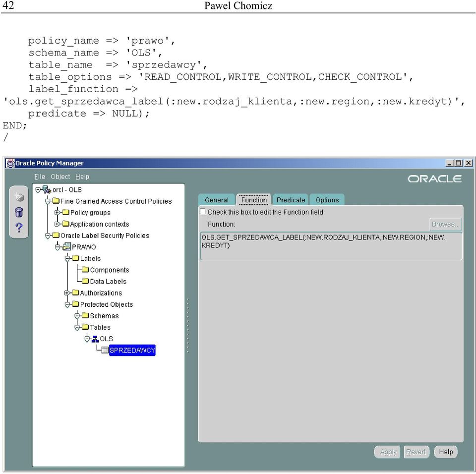Image resolution: width=476 pixels, height=474 pixels.
Task: Select the orcl - OLS root item
Action: pyautogui.click(x=67, y=190)
